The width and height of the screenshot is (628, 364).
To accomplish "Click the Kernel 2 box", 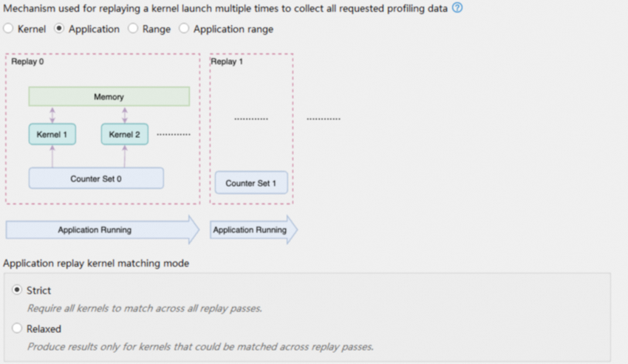I will pyautogui.click(x=124, y=134).
